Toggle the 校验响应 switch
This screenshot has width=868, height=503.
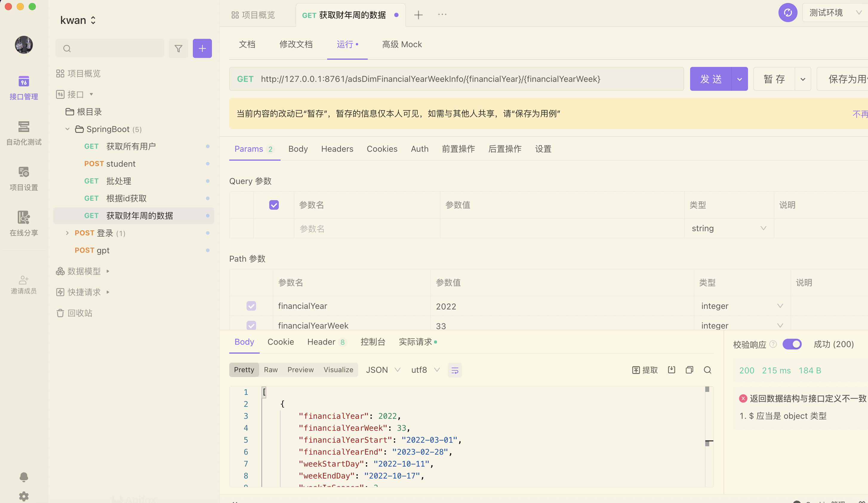click(x=792, y=344)
